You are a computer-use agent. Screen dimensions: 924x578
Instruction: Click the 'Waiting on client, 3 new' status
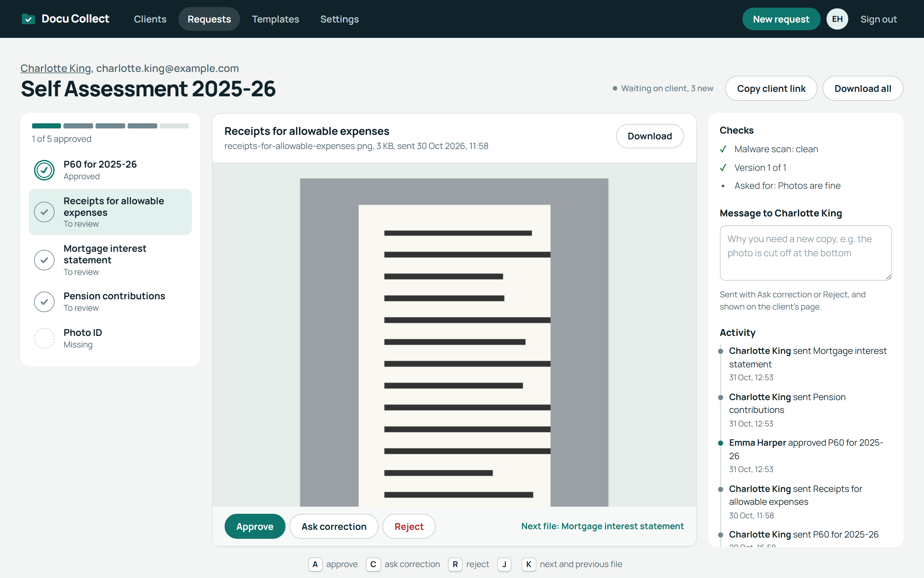click(663, 88)
